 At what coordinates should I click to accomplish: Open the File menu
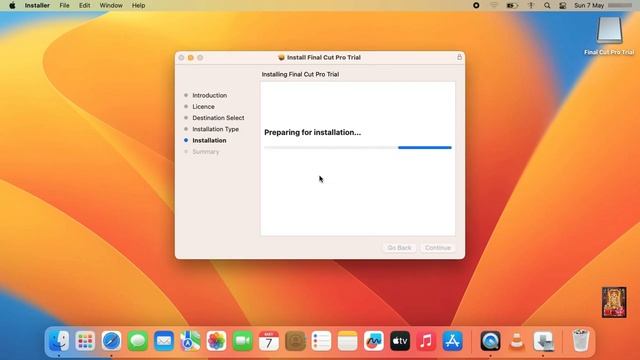[x=64, y=5]
